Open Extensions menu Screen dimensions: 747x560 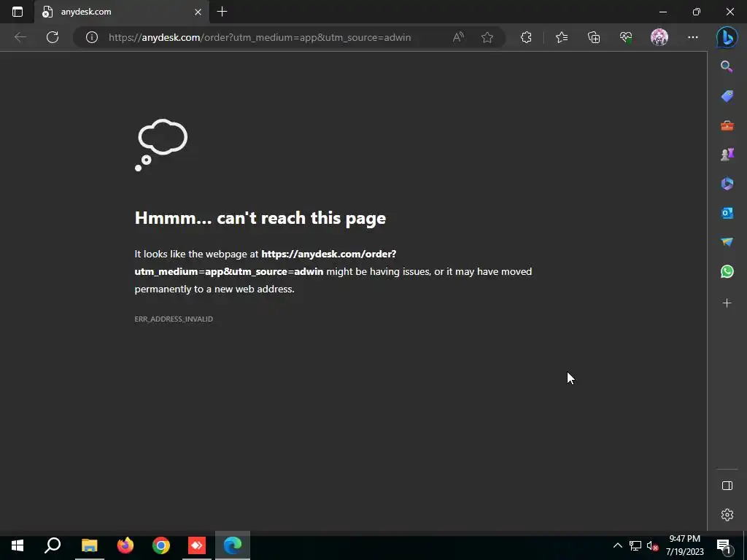526,37
